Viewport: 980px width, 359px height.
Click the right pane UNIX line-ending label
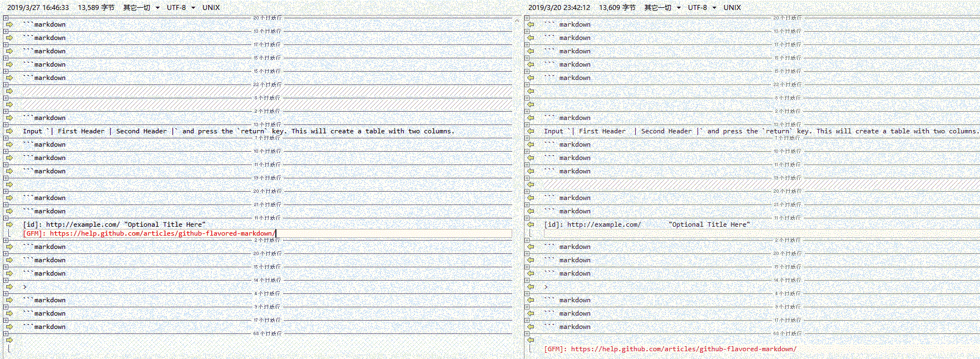click(732, 7)
